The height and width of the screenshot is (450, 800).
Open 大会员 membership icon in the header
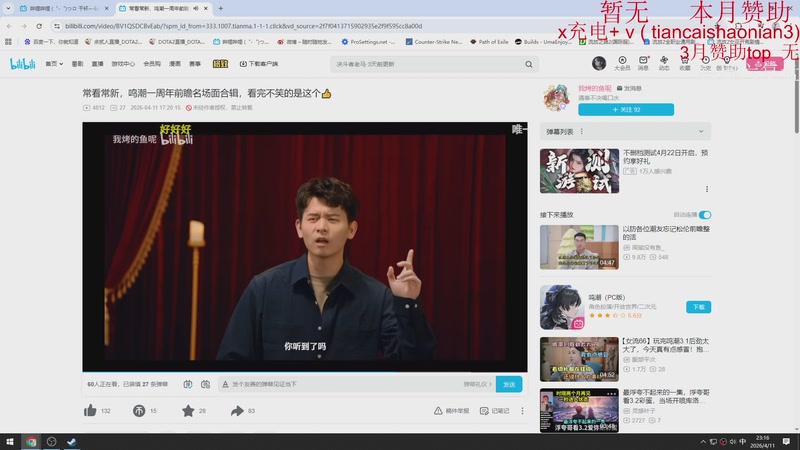click(x=622, y=63)
